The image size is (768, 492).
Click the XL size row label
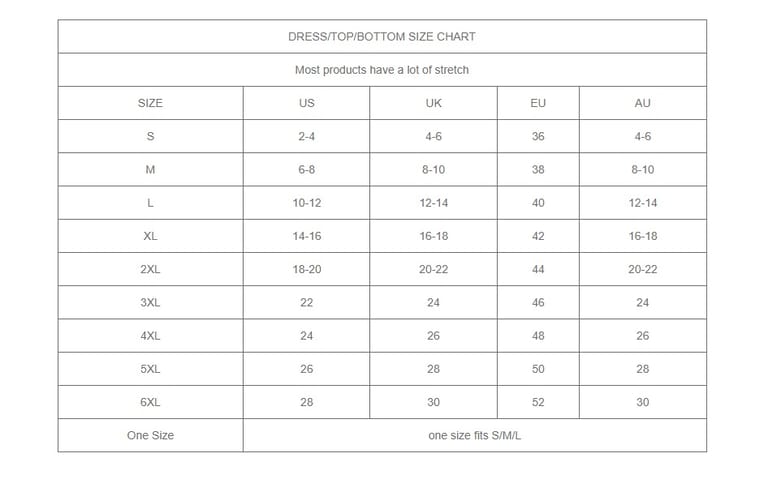point(150,236)
